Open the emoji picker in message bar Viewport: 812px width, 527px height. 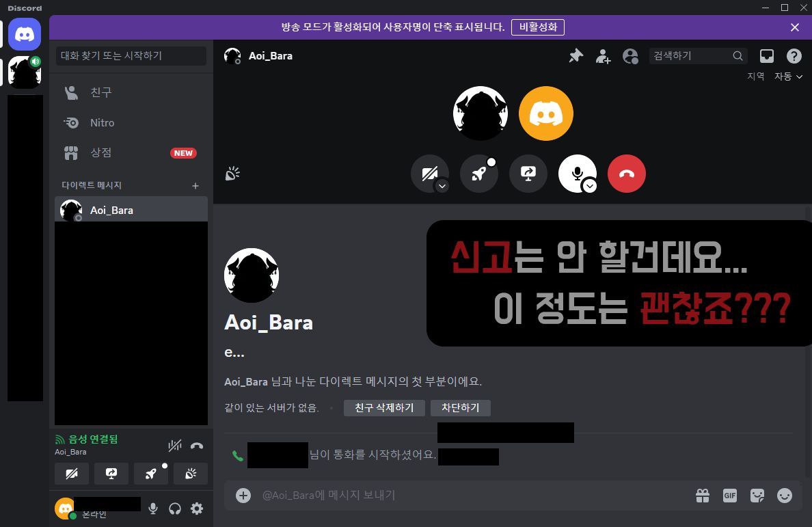(785, 496)
